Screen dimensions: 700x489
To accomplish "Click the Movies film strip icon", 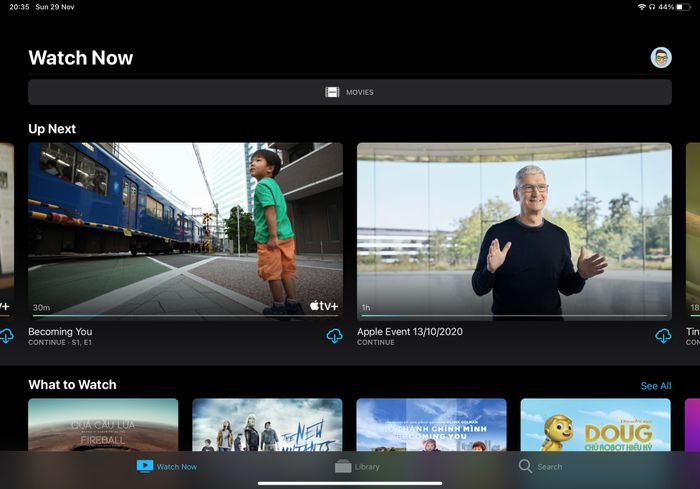I will pos(332,92).
